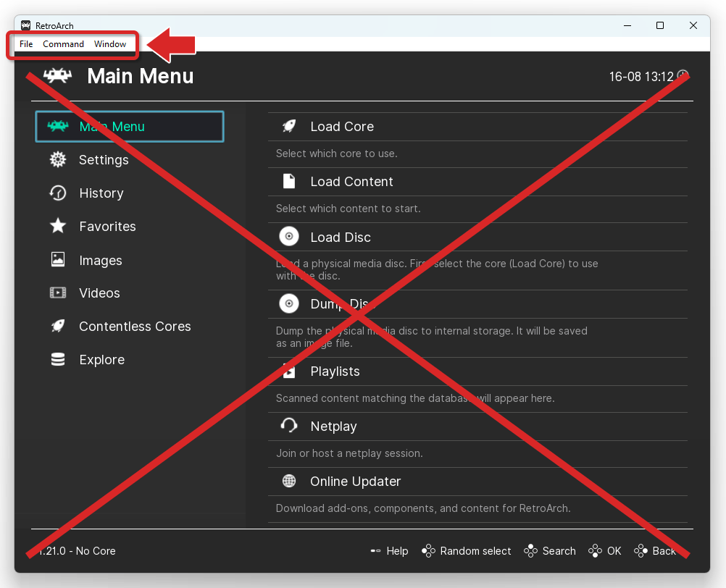Viewport: 726px width, 588px height.
Task: Go to Videos in the sidebar
Action: (99, 293)
